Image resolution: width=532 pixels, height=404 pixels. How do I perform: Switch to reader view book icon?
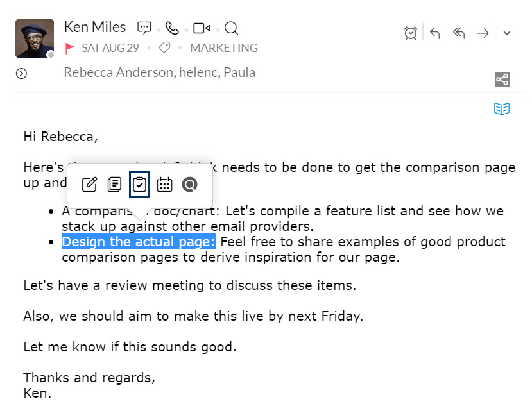coord(502,109)
